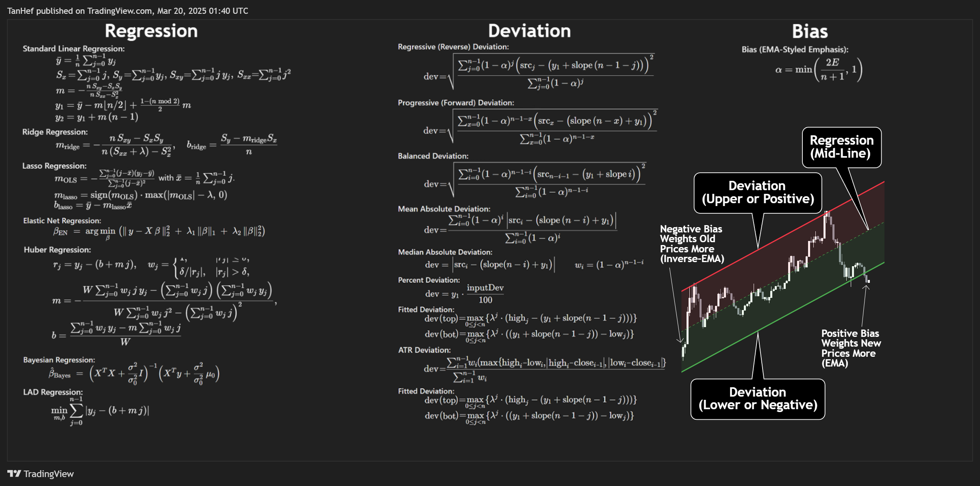Click the 'Elastic Net Regression:' label
Image resolution: width=980 pixels, height=486 pixels.
coord(62,221)
